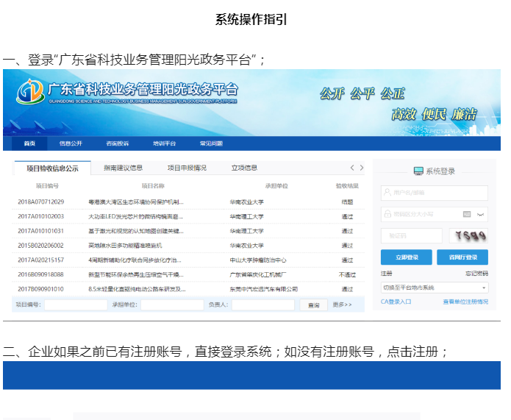This screenshot has width=511, height=420.
Task: Click the next tab arrow
Action: tap(362, 168)
